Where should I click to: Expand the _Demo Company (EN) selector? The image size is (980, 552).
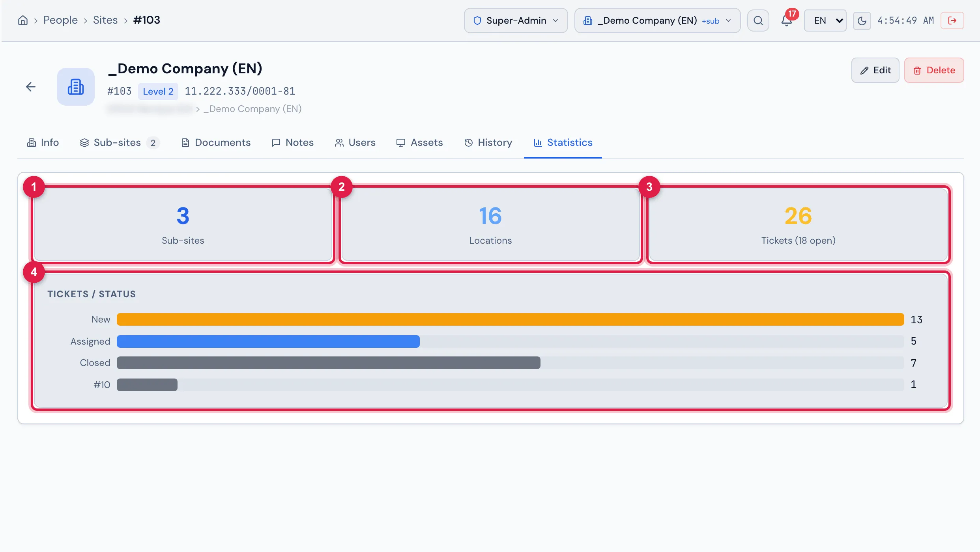657,21
